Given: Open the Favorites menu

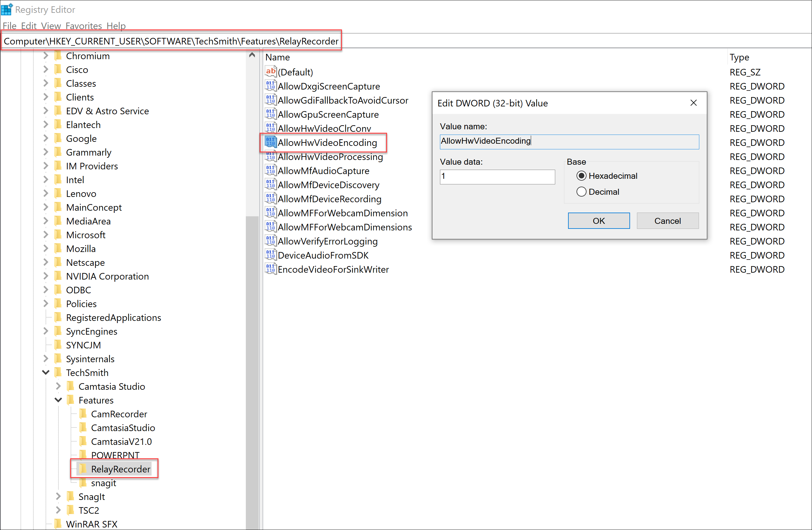Looking at the screenshot, I should [84, 26].
